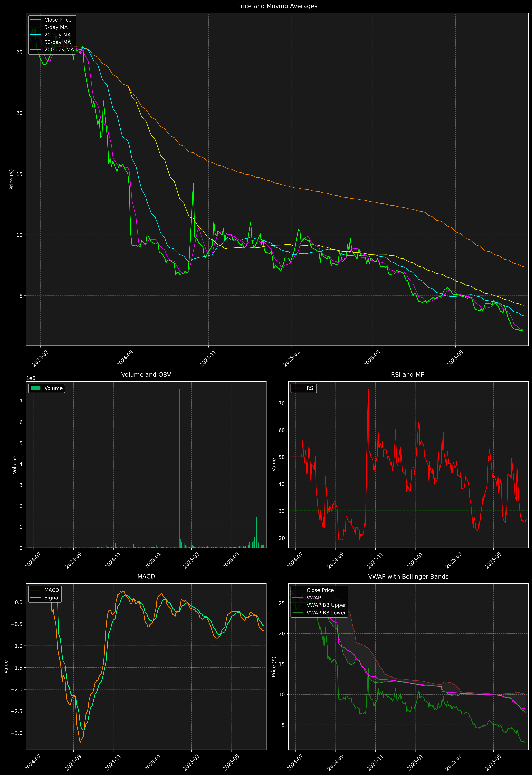The image size is (532, 775).
Task: Click the 'MACD' chart title
Action: tap(146, 577)
